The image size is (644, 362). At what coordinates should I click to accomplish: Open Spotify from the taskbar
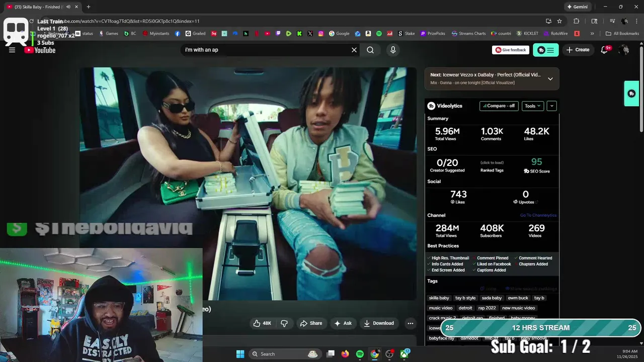click(x=360, y=354)
